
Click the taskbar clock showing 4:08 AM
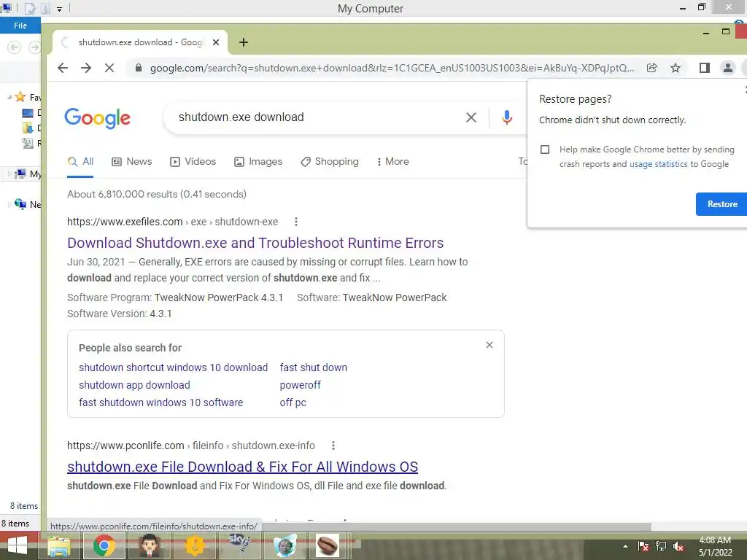coord(715,540)
